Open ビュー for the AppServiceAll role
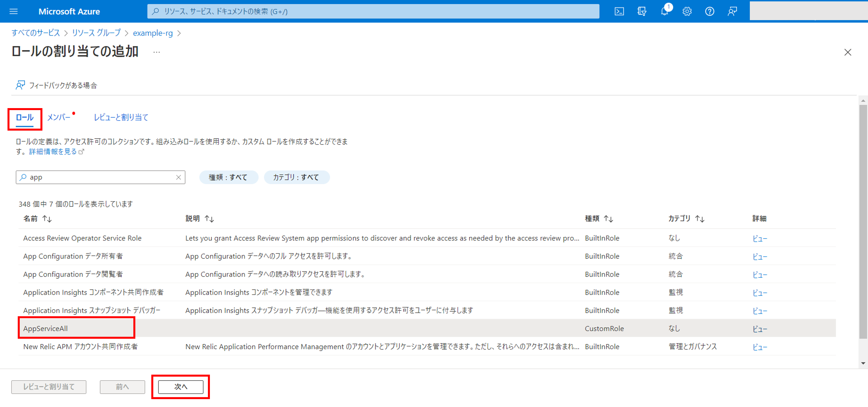Image resolution: width=868 pixels, height=407 pixels. coord(760,329)
